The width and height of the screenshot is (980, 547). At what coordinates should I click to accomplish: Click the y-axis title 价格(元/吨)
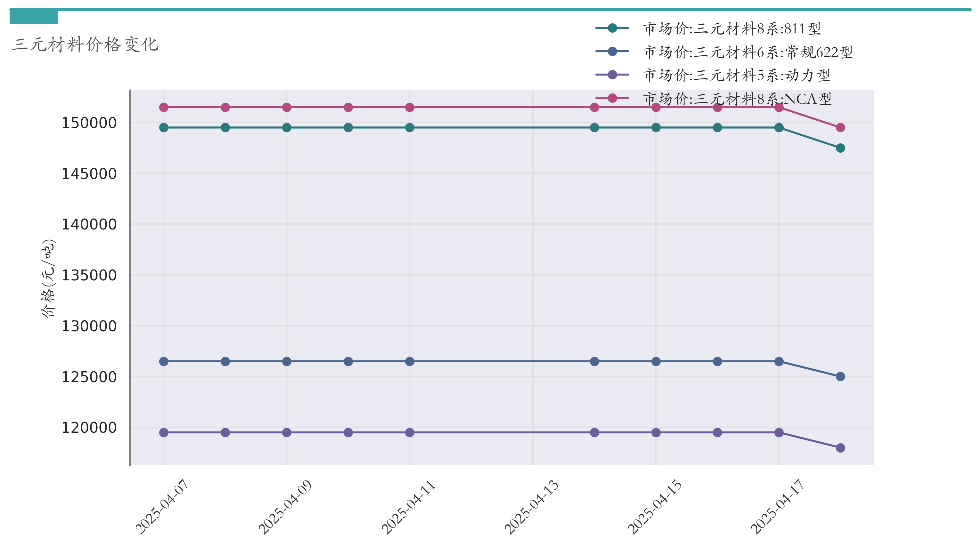(x=48, y=278)
